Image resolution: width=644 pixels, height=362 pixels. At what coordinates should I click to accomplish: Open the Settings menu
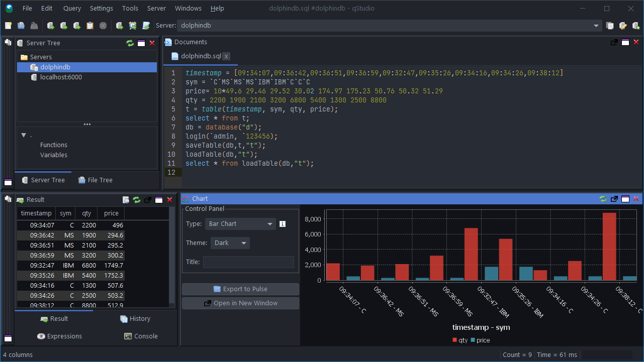102,9
